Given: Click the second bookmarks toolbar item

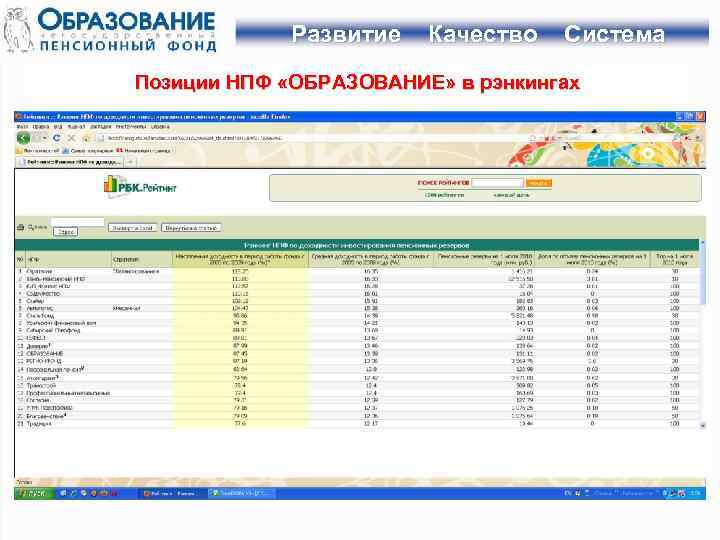Looking at the screenshot, I should coord(88,151).
